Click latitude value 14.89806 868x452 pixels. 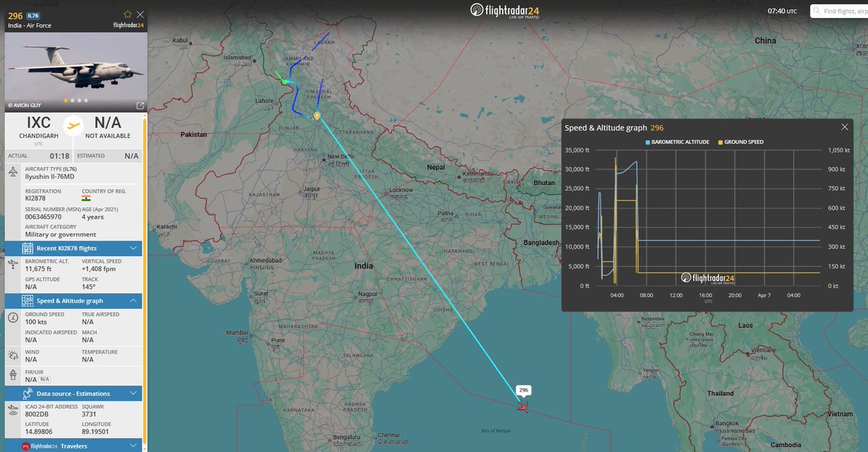click(41, 432)
